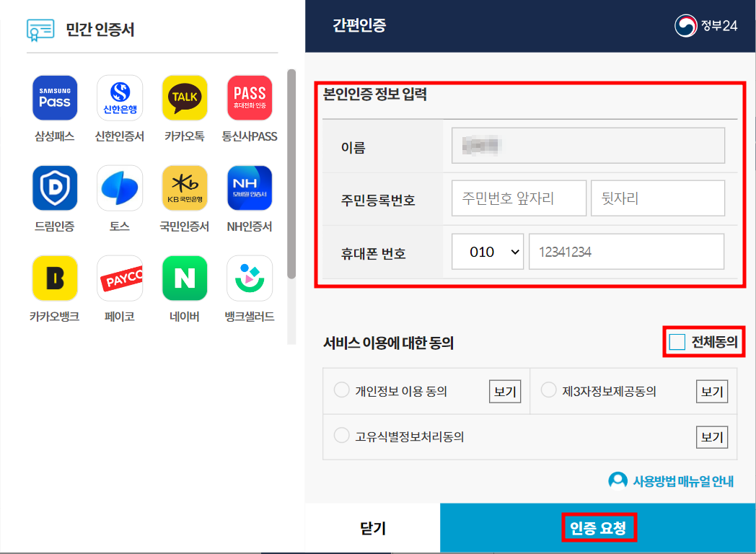View the 제3자정보제공동의 details with 보기
756x554 pixels.
coord(711,391)
